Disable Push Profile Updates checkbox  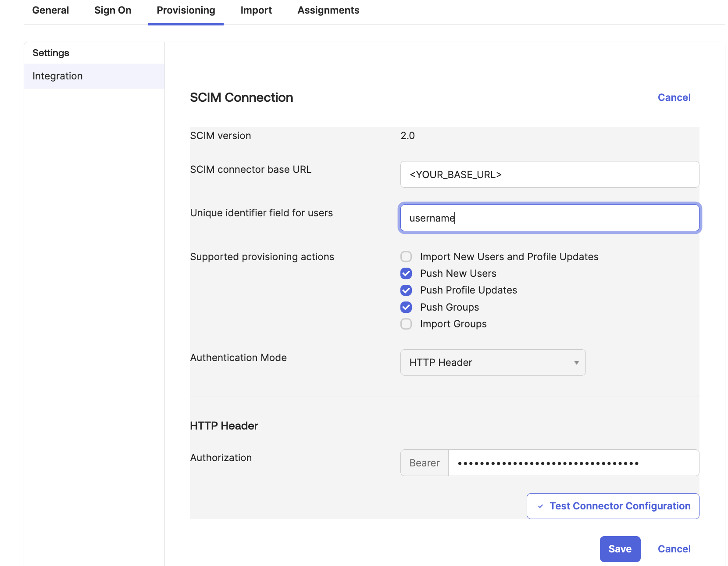tap(406, 290)
